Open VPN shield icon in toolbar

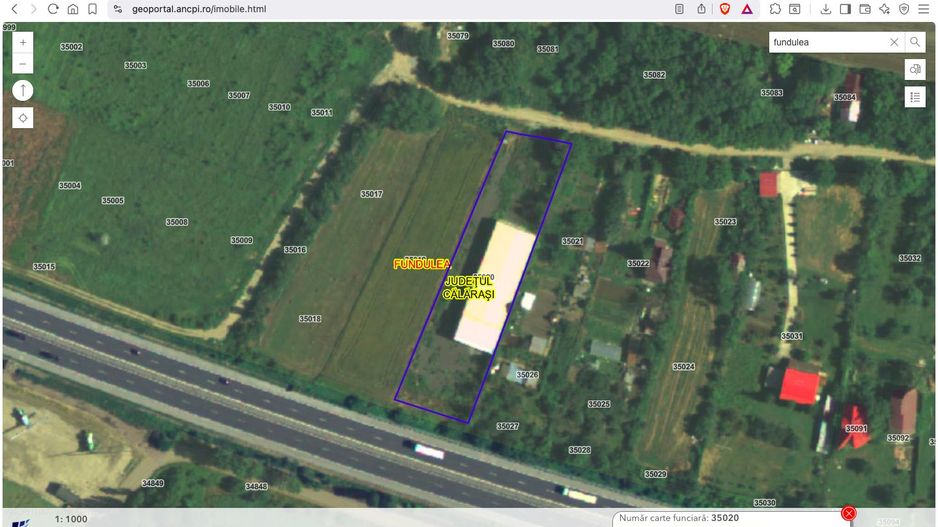904,9
